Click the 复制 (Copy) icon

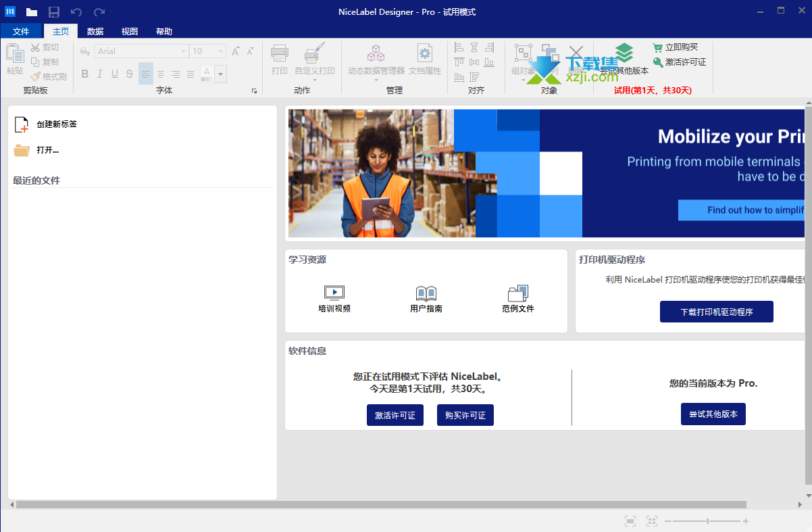(x=36, y=62)
